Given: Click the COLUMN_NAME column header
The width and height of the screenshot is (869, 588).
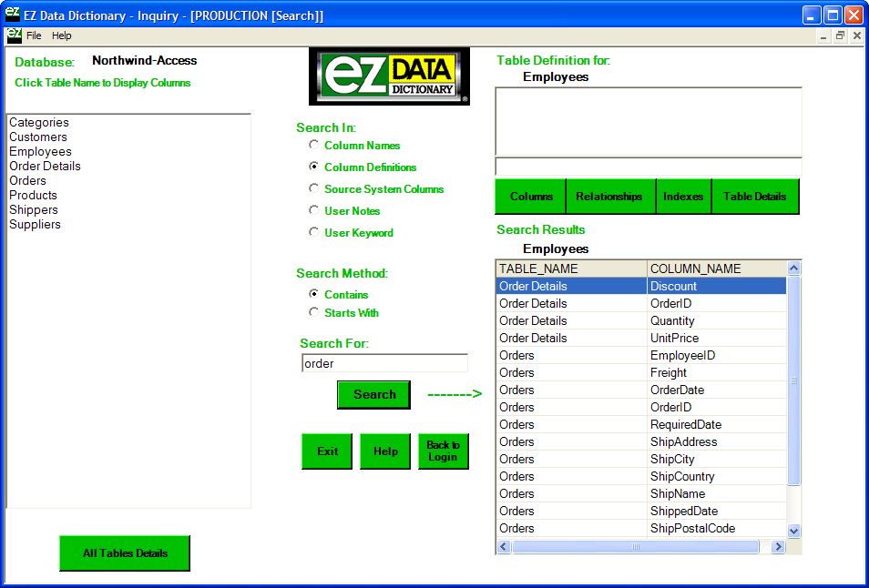Looking at the screenshot, I should (x=715, y=269).
